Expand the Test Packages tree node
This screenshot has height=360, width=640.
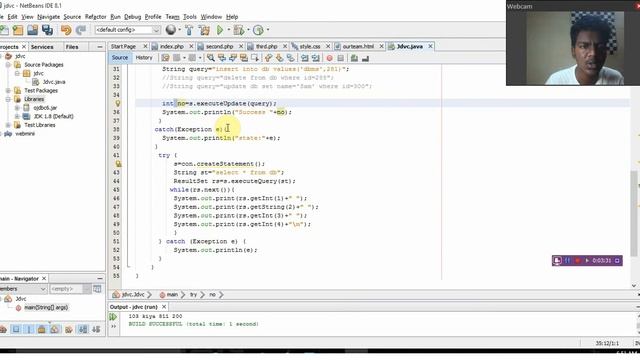(x=8, y=91)
